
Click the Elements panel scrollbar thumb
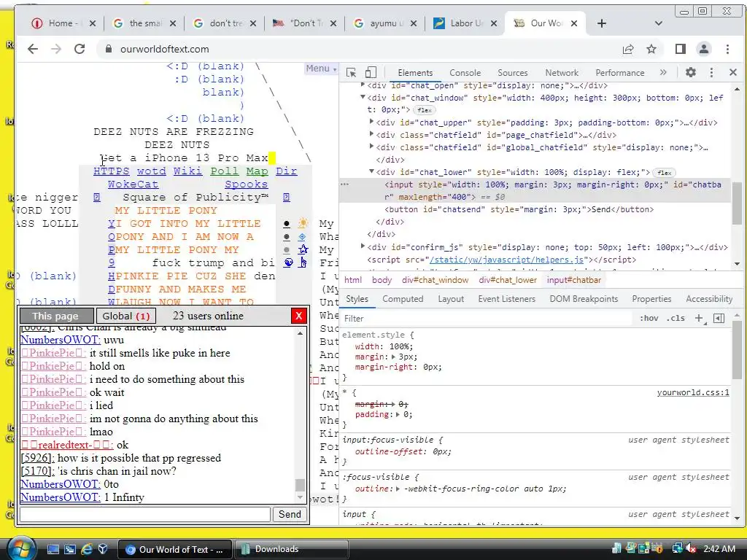point(737,203)
